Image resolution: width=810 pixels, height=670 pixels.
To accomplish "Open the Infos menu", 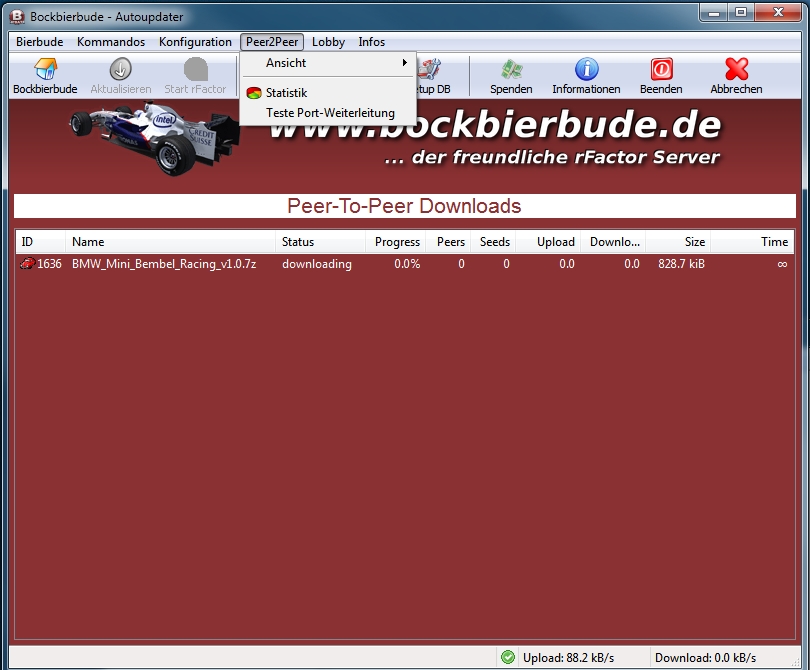I will click(x=372, y=42).
